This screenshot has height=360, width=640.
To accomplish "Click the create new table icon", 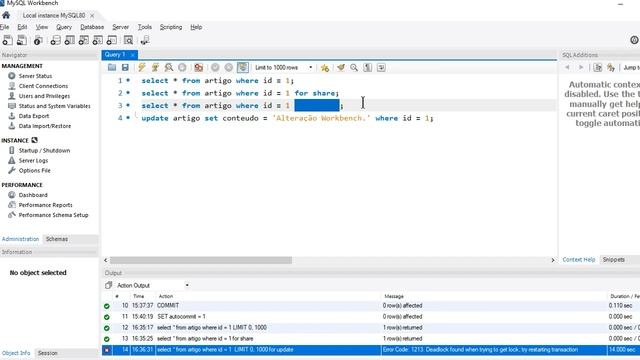I will click(69, 40).
